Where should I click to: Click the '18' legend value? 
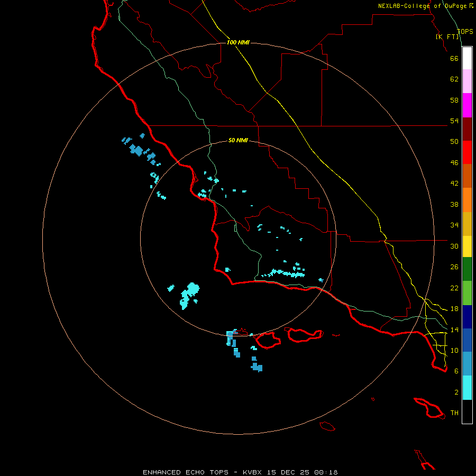[x=454, y=309]
